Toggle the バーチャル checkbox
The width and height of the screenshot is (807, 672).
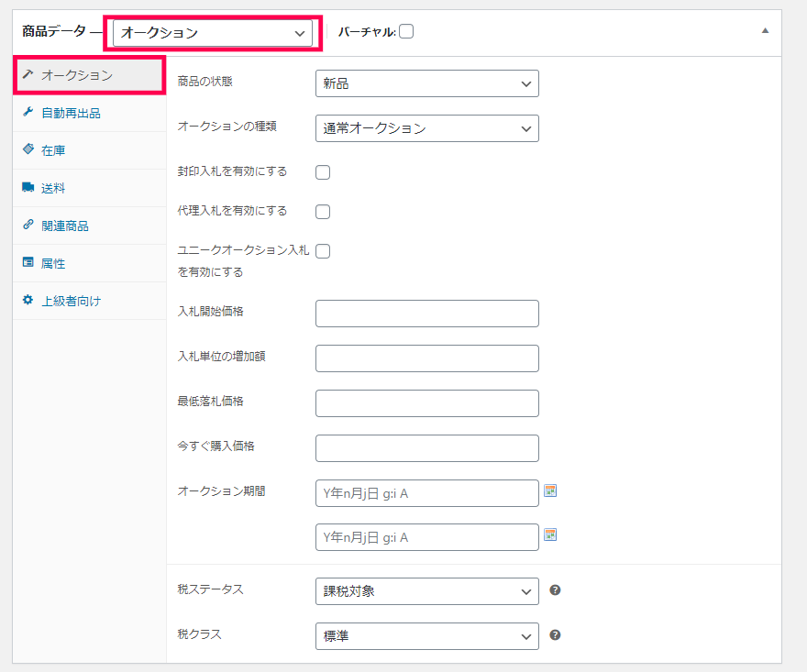pyautogui.click(x=406, y=31)
